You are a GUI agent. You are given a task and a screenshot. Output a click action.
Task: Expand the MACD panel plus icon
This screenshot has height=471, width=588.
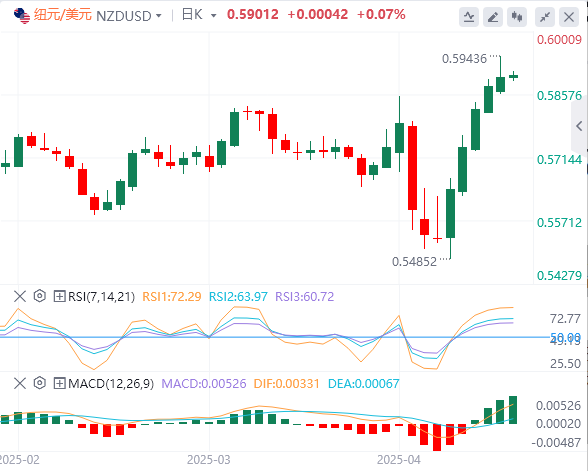pos(60,384)
